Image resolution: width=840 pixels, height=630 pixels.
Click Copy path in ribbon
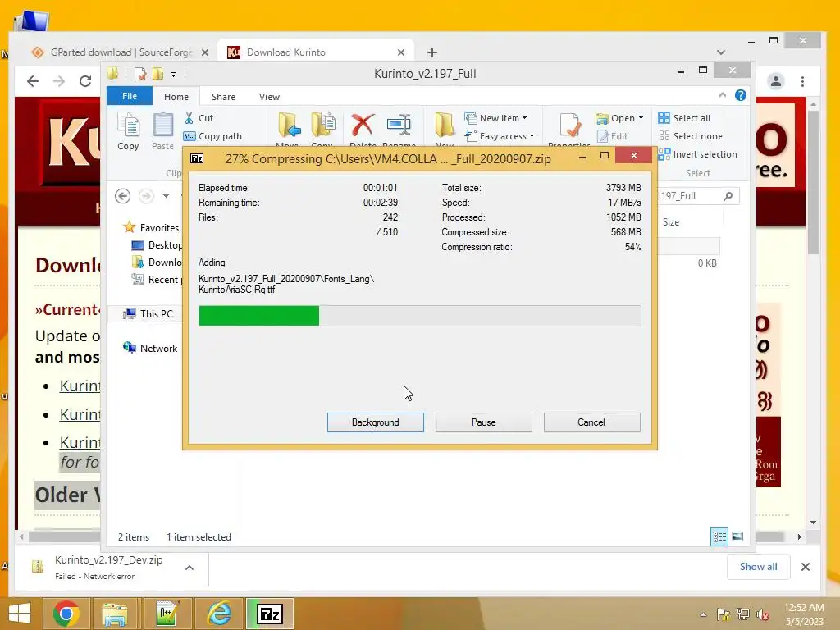click(x=212, y=136)
